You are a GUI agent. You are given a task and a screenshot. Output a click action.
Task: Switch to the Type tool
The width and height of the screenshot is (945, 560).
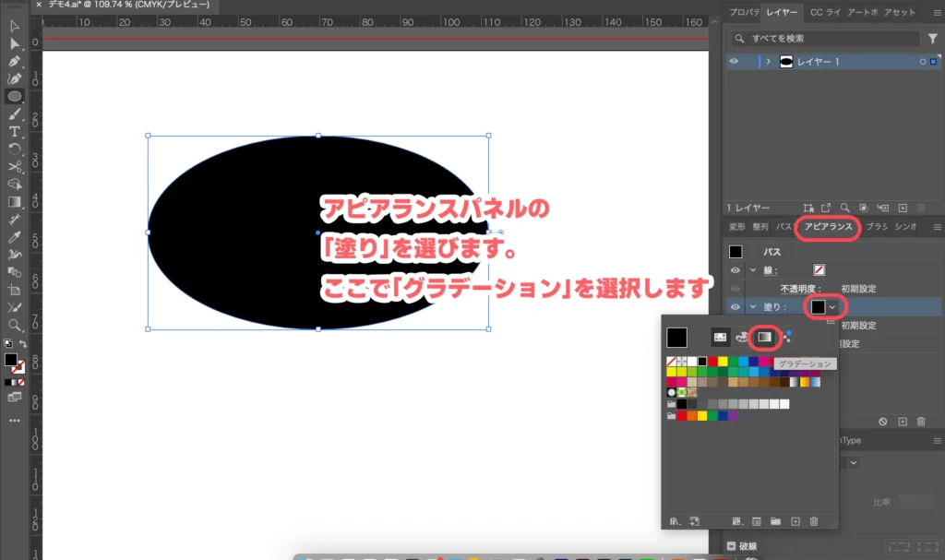[13, 131]
